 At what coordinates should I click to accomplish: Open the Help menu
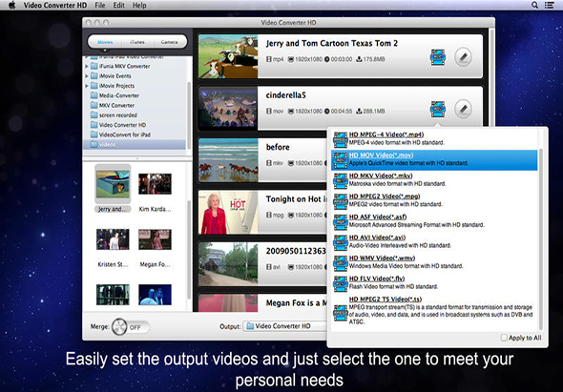pyautogui.click(x=139, y=5)
